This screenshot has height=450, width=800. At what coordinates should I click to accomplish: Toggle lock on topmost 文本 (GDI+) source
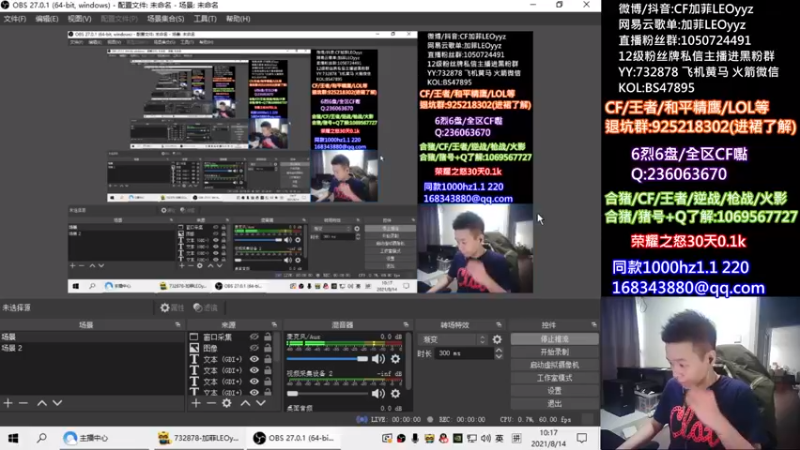click(267, 359)
